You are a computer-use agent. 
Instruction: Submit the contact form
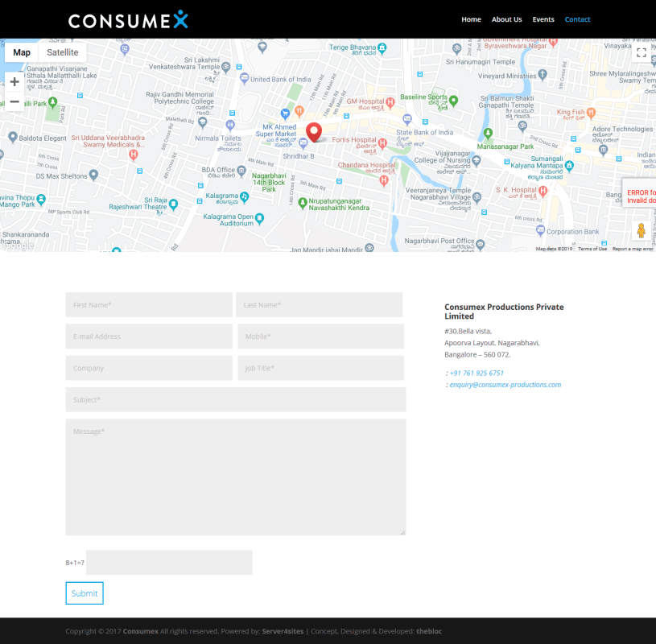point(85,593)
